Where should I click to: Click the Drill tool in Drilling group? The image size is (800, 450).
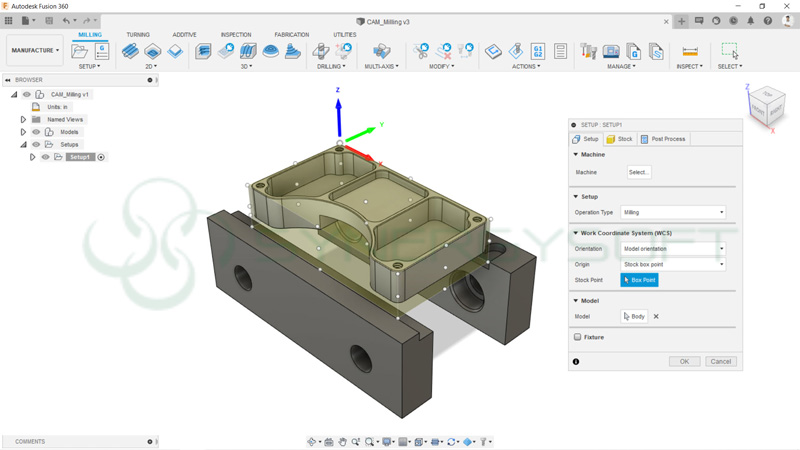(321, 51)
